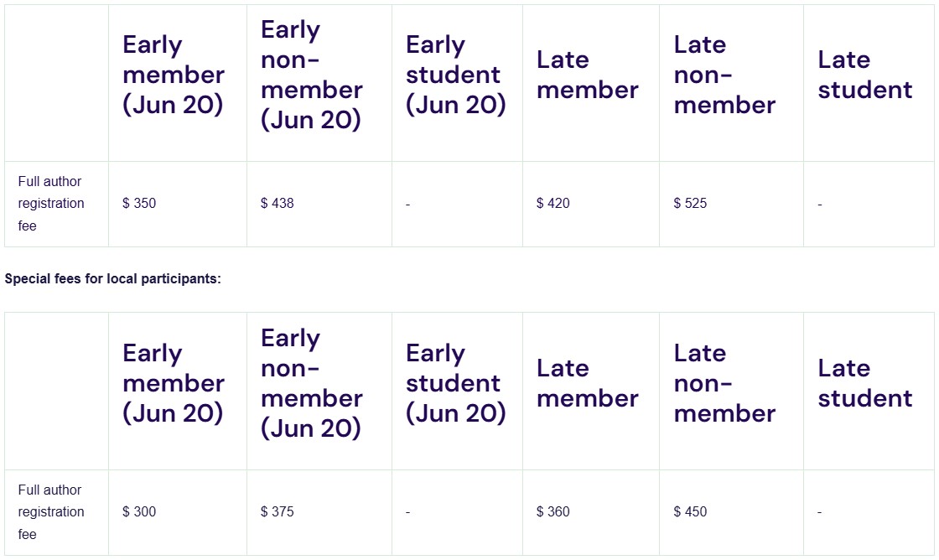This screenshot has height=560, width=939.
Task: Click top table 'Late non-member' header
Action: [724, 75]
